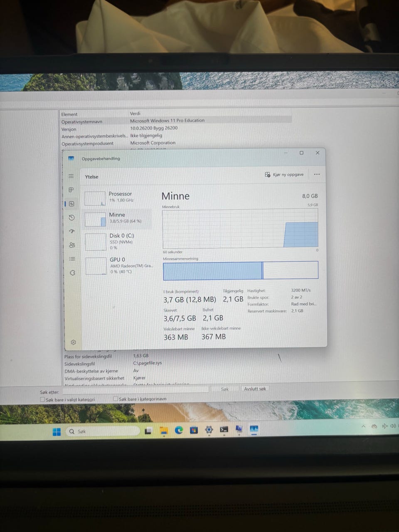This screenshot has height=532, width=399.
Task: Open the App history page icon
Action: pos(71,217)
